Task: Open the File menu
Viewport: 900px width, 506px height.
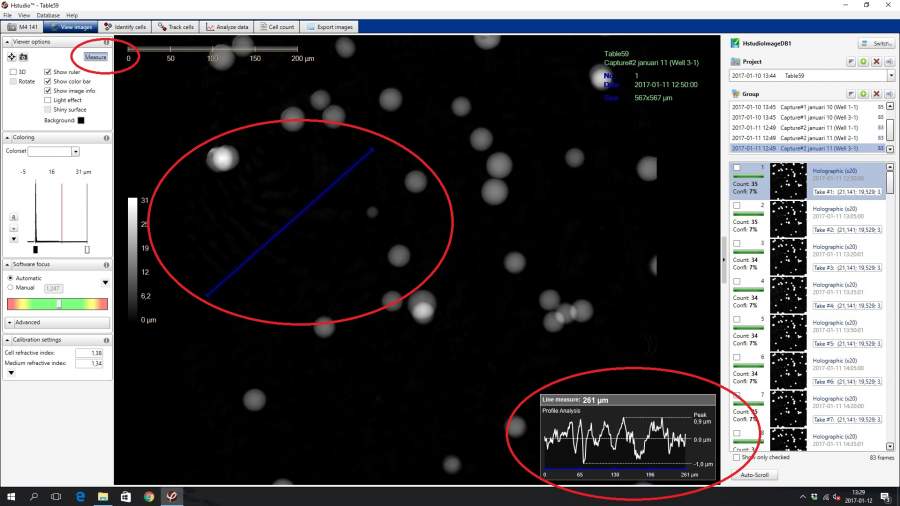Action: point(7,15)
